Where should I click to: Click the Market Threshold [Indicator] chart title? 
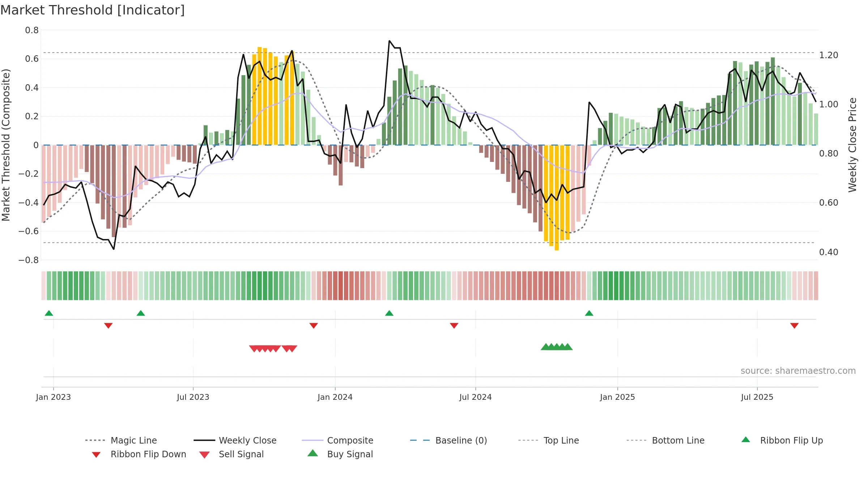[x=93, y=10]
